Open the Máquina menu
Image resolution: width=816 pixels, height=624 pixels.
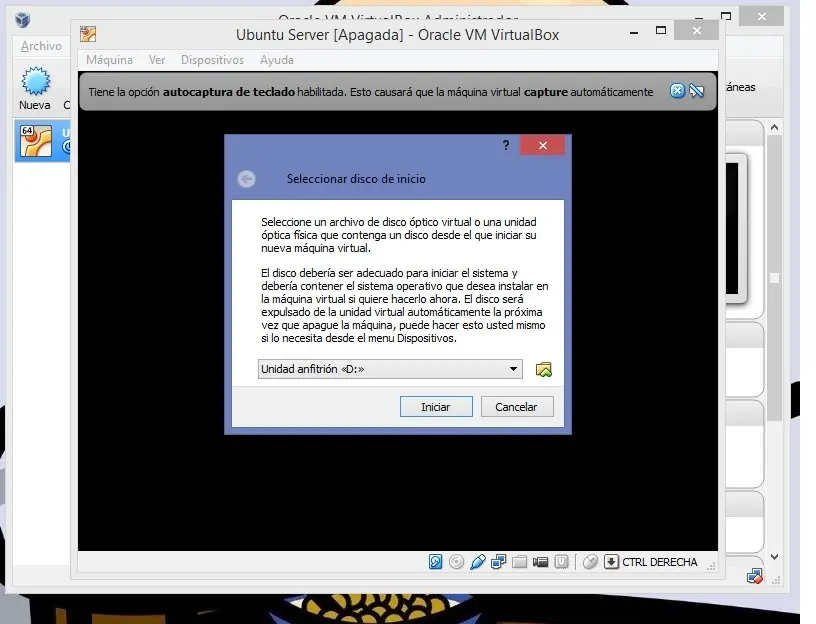(109, 60)
